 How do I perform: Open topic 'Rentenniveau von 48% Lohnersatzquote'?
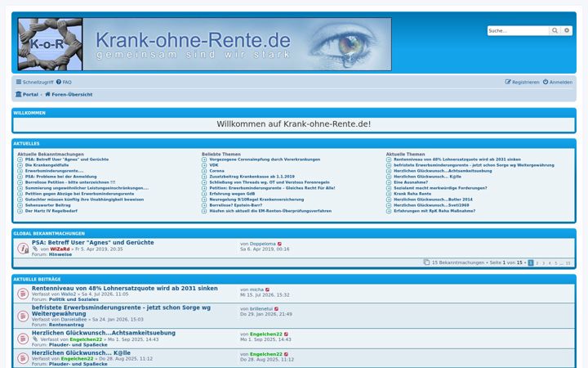point(124,289)
